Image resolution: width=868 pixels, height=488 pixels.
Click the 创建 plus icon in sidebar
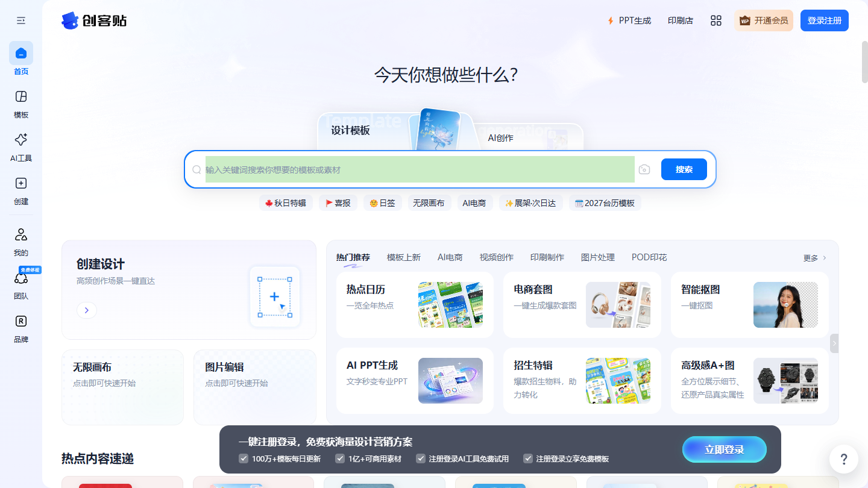point(21,183)
